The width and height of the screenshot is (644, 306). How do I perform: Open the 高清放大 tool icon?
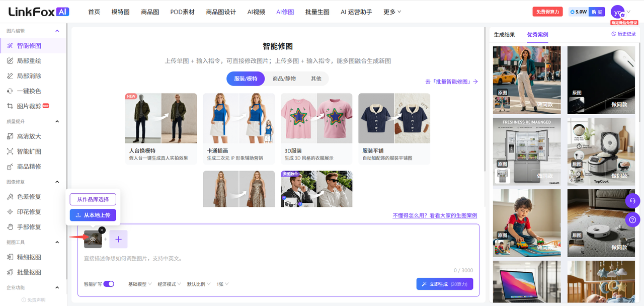(10, 136)
